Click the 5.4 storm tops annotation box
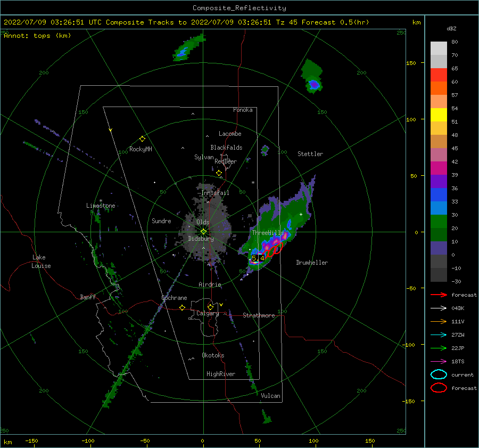 coord(258,258)
